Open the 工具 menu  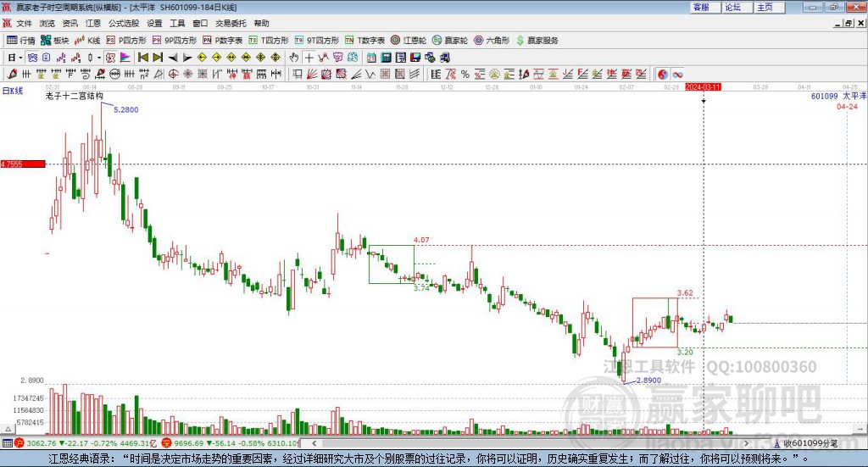tap(177, 23)
